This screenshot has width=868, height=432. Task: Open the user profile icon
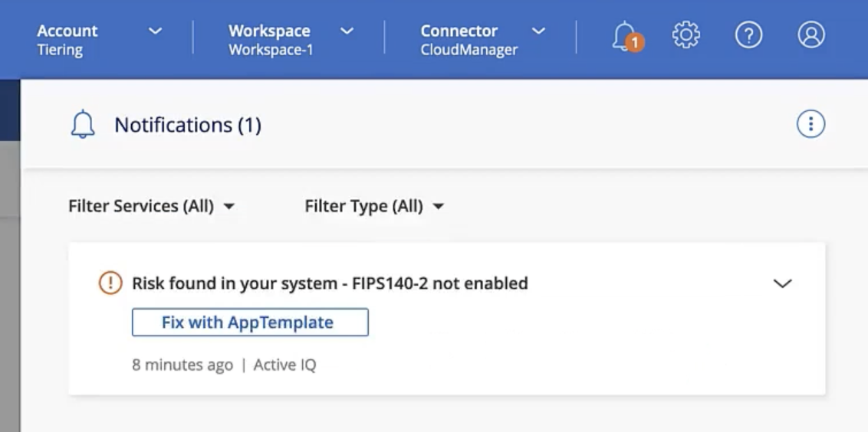(x=810, y=35)
